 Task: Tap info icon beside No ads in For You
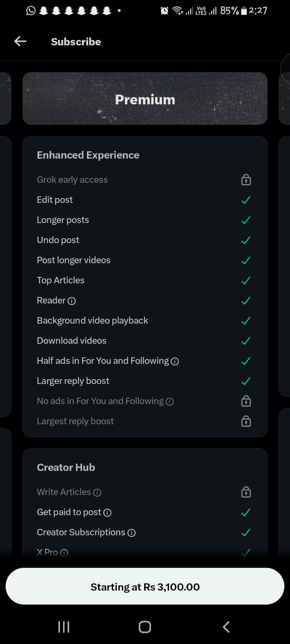pos(170,401)
